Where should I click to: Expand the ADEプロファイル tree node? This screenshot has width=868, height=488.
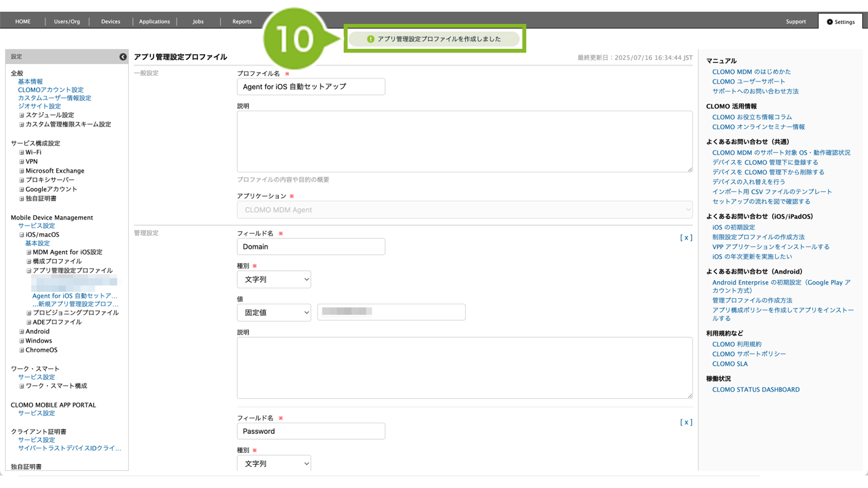coord(29,322)
